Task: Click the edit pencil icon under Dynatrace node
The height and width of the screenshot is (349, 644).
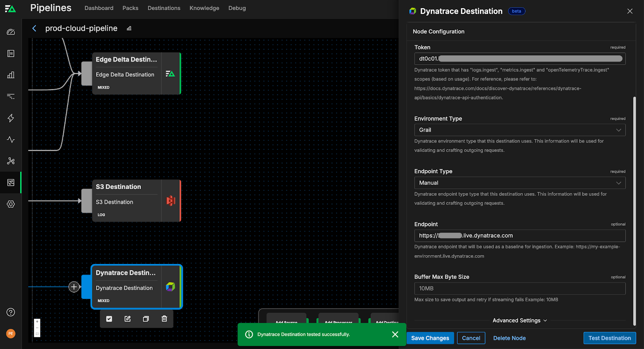Action: pos(128,319)
